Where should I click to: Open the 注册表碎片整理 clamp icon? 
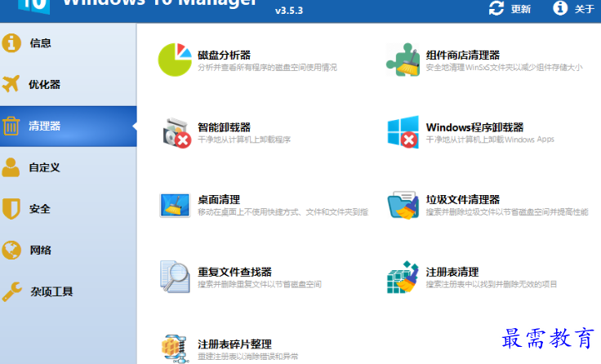pyautogui.click(x=176, y=348)
